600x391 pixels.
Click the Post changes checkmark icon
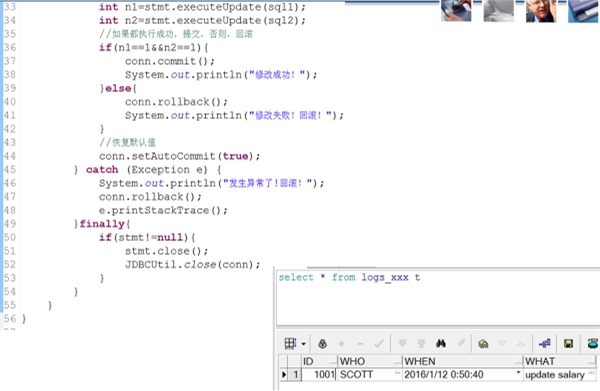379,343
